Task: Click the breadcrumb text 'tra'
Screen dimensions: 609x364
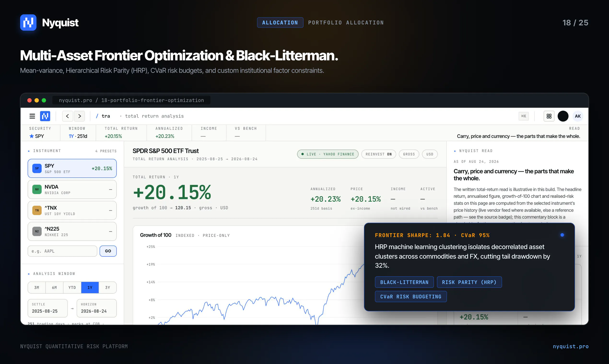Action: click(106, 116)
